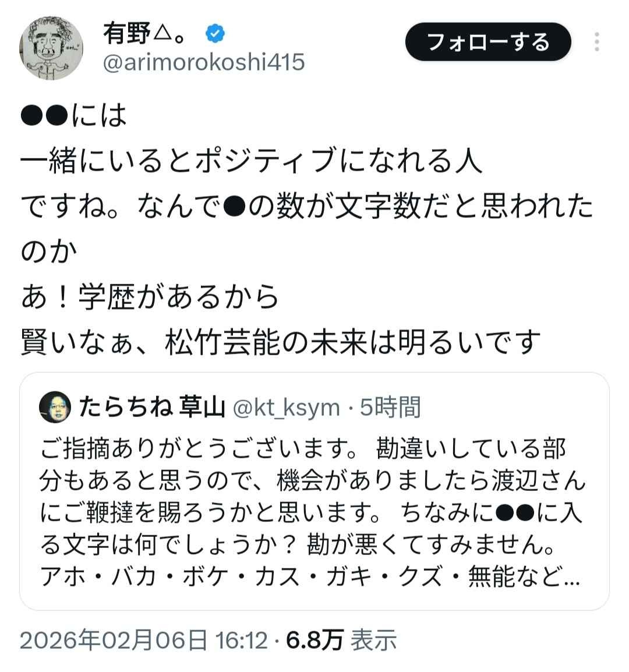The height and width of the screenshot is (672, 629).
Task: Click quoted author name たらちね 草山
Action: coord(152,408)
